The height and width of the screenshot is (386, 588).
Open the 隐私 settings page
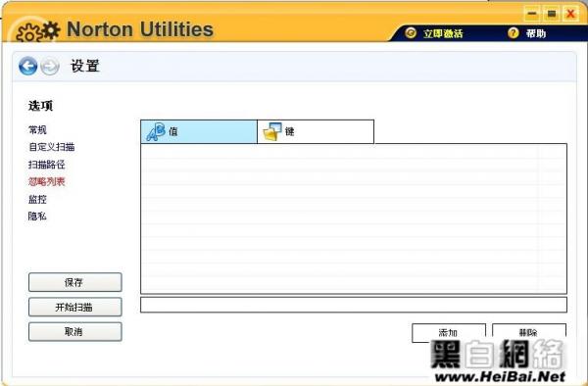click(37, 217)
